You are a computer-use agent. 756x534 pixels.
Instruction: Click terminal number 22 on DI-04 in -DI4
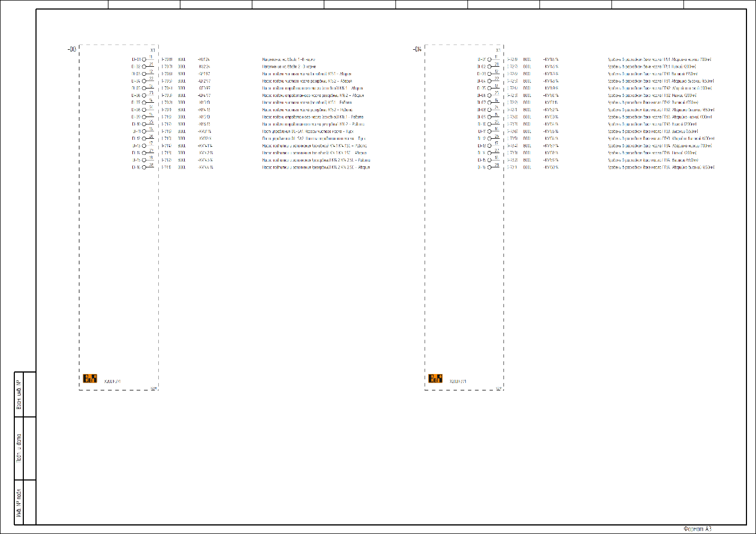tap(497, 78)
